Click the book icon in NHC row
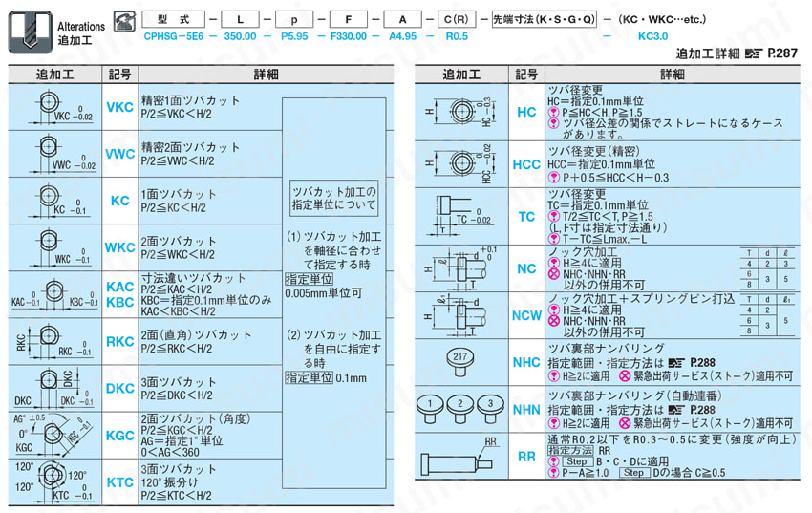Screen dimensions: 812x513 (676, 363)
